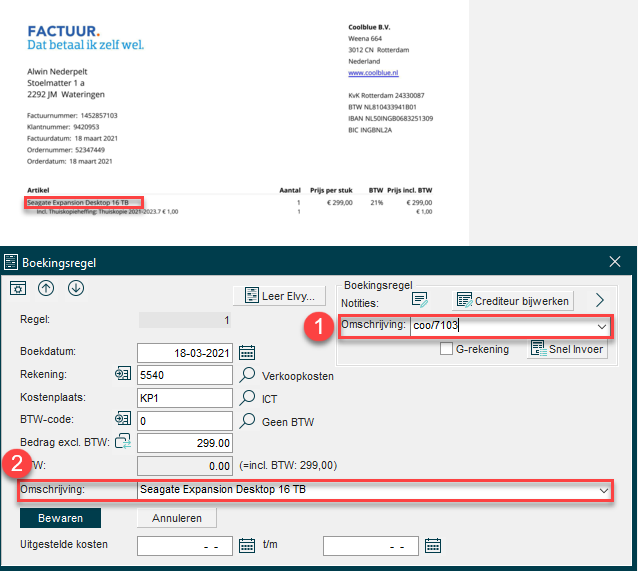This screenshot has width=638, height=571.
Task: Toggle the Bedrag excl. BTW switch icon
Action: click(x=123, y=441)
